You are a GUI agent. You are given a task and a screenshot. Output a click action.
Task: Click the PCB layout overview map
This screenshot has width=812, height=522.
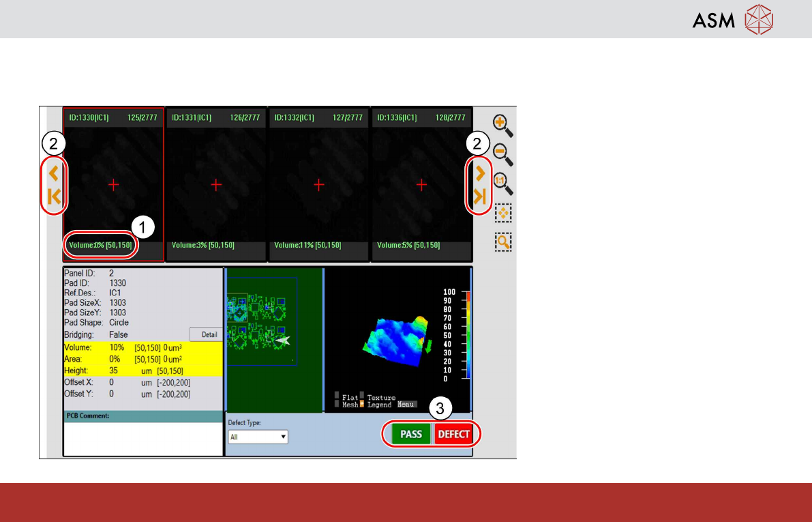coord(275,340)
